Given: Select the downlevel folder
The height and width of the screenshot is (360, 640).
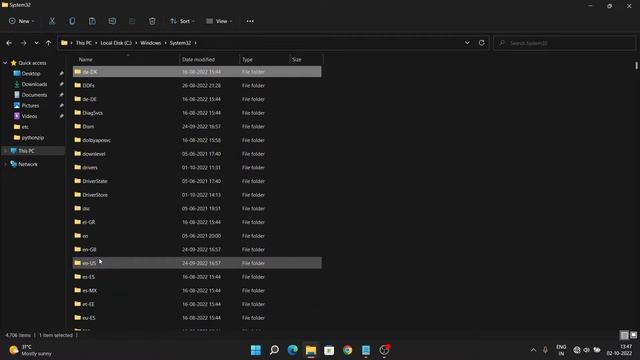Looking at the screenshot, I should [x=197, y=154].
